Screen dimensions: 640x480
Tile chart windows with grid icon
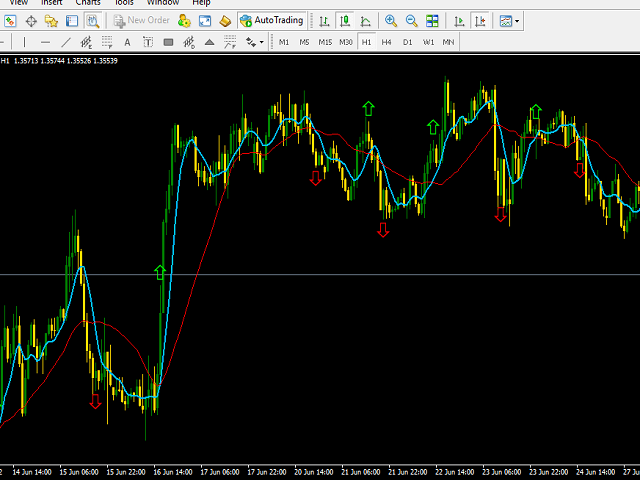pos(432,21)
